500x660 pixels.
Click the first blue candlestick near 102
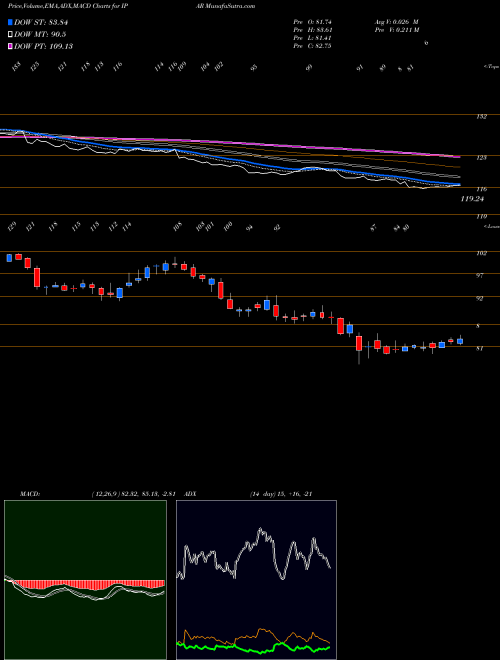(x=9, y=258)
